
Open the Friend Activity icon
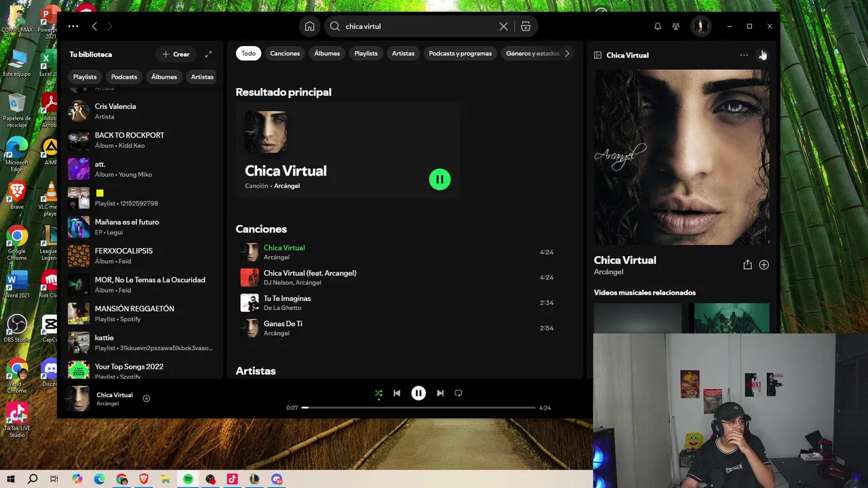coord(676,26)
